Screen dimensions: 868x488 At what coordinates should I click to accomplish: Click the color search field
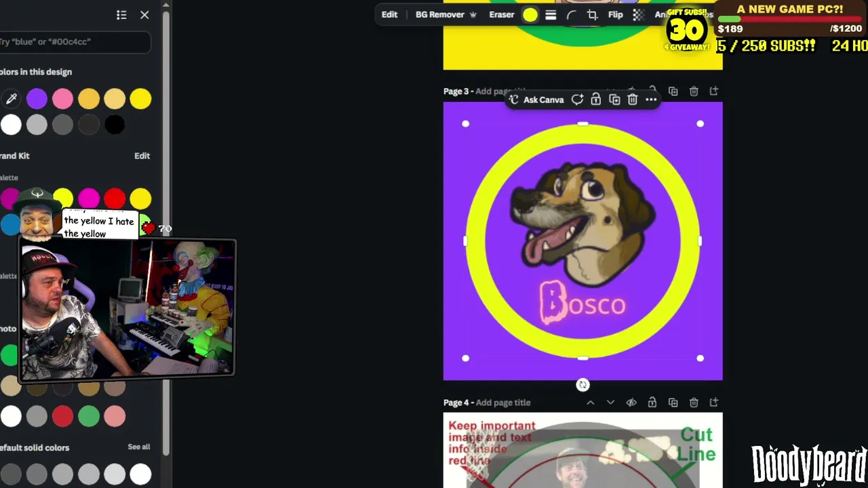[x=75, y=42]
